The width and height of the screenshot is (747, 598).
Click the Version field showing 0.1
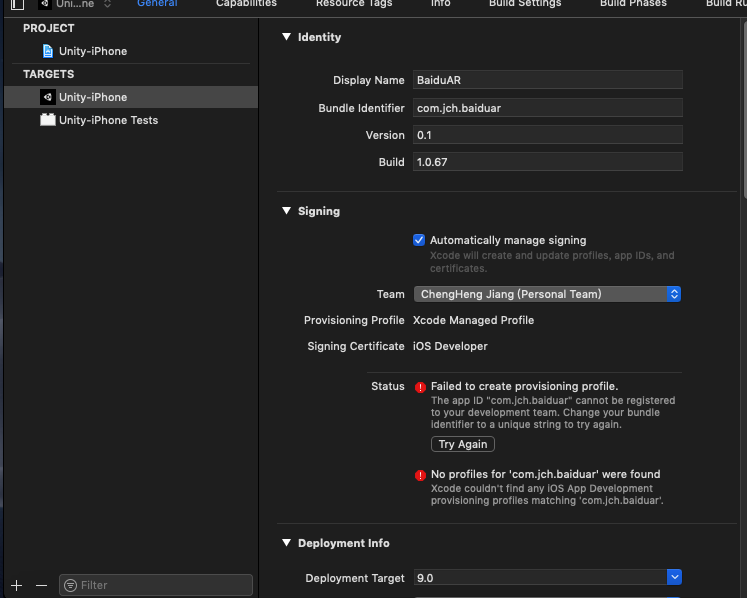(x=547, y=135)
